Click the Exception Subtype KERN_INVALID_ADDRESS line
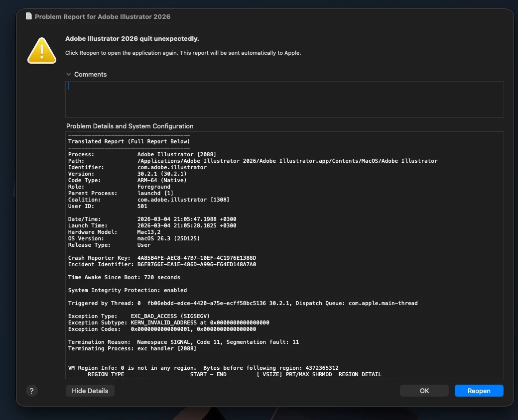518x420 pixels. [x=168, y=322]
